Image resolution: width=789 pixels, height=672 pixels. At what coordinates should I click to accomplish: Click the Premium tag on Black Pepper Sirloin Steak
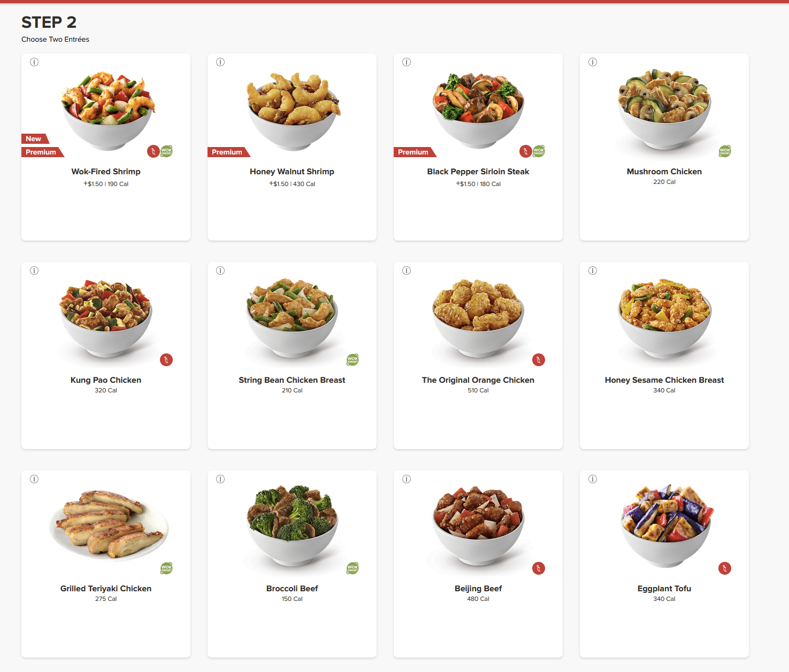[x=415, y=152]
